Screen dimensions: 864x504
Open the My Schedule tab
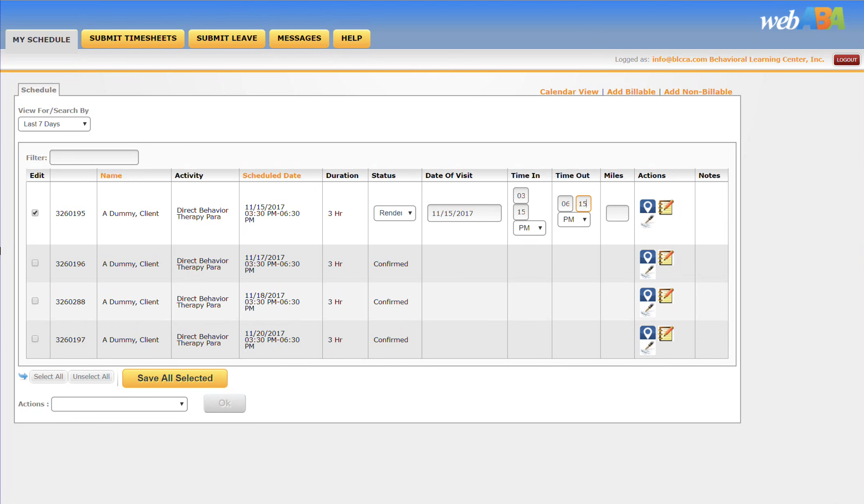pos(41,40)
